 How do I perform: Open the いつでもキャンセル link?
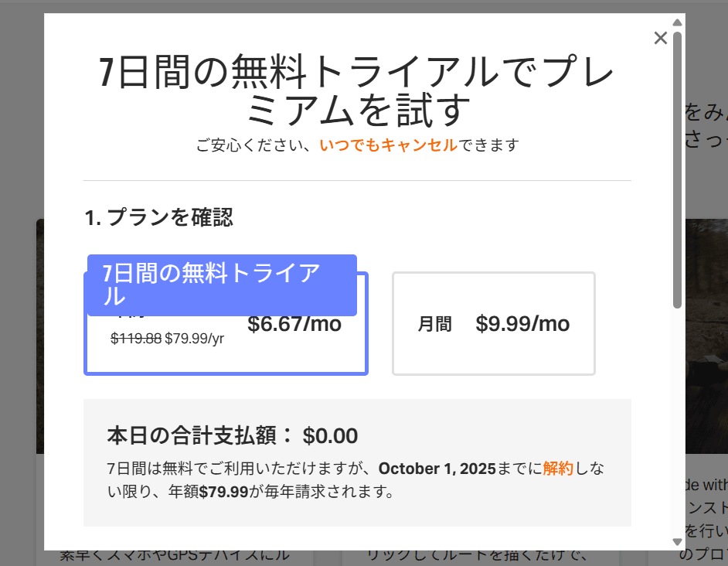click(x=388, y=145)
